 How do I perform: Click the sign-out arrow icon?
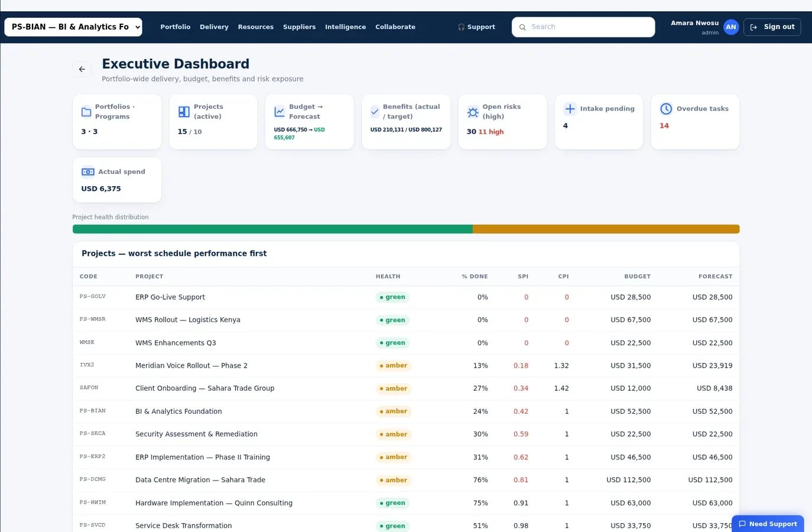point(753,27)
